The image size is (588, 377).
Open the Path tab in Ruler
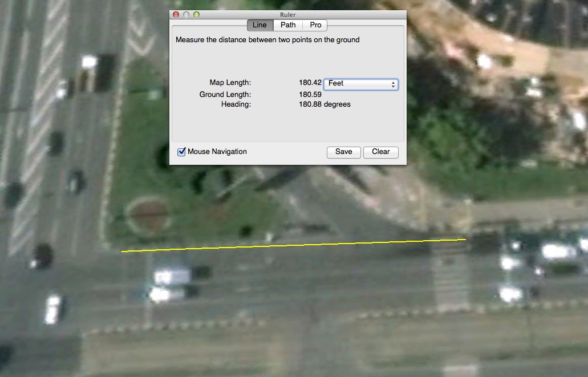click(288, 25)
